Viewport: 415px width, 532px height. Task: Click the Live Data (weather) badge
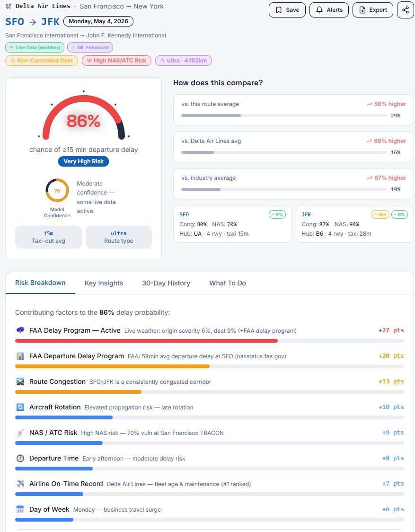click(x=35, y=47)
